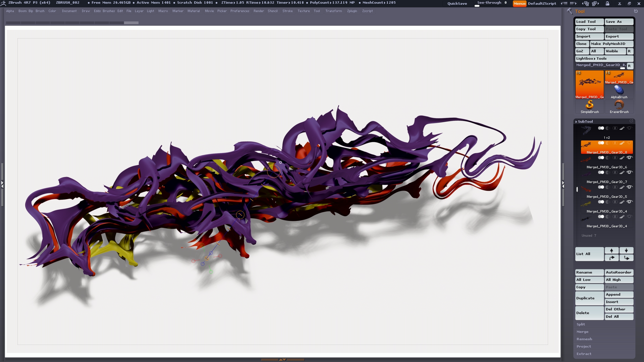The image size is (644, 362).
Task: Hide the Merged_PM3D_Gear3D_6 subtool eye
Action: 630,158
